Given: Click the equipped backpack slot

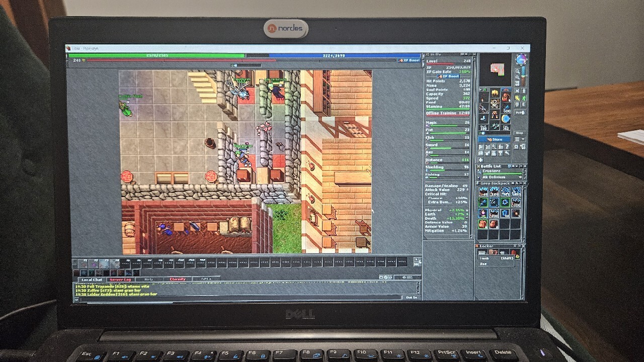Looking at the screenshot, I should click(x=506, y=97).
